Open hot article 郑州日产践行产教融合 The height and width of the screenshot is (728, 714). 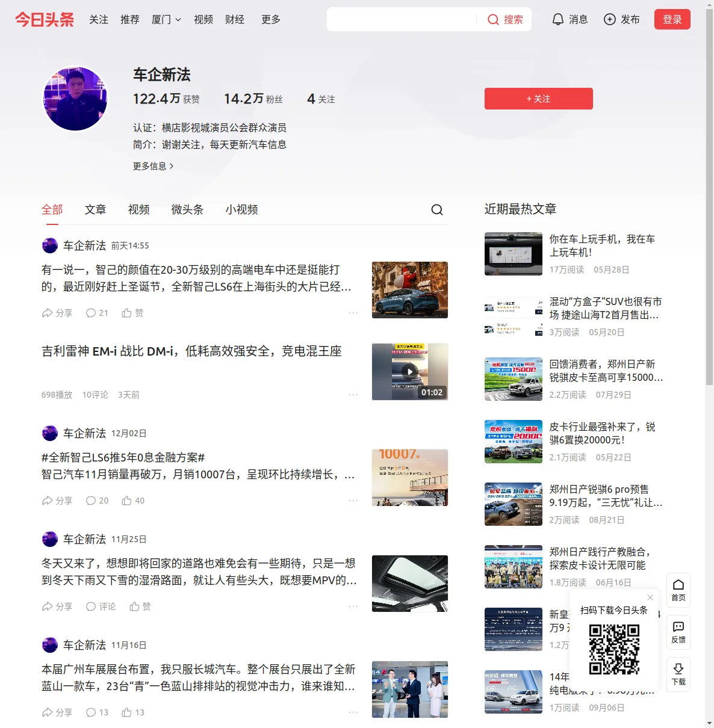coord(600,558)
